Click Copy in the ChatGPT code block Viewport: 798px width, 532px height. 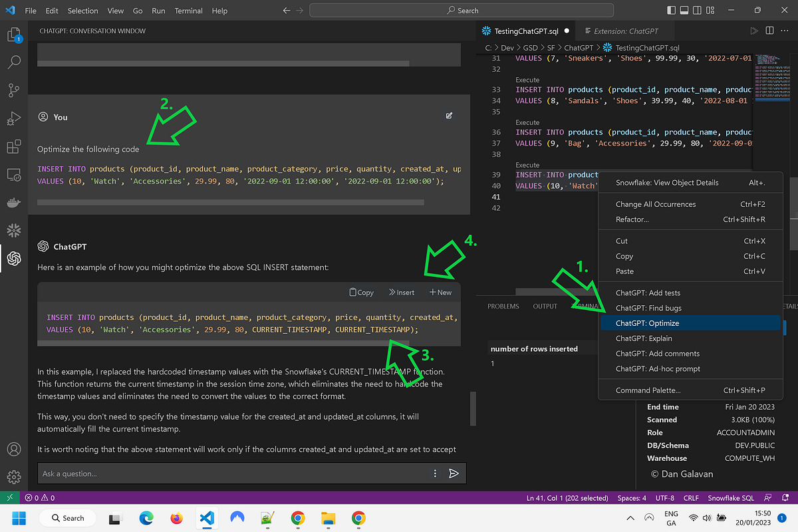(x=361, y=292)
